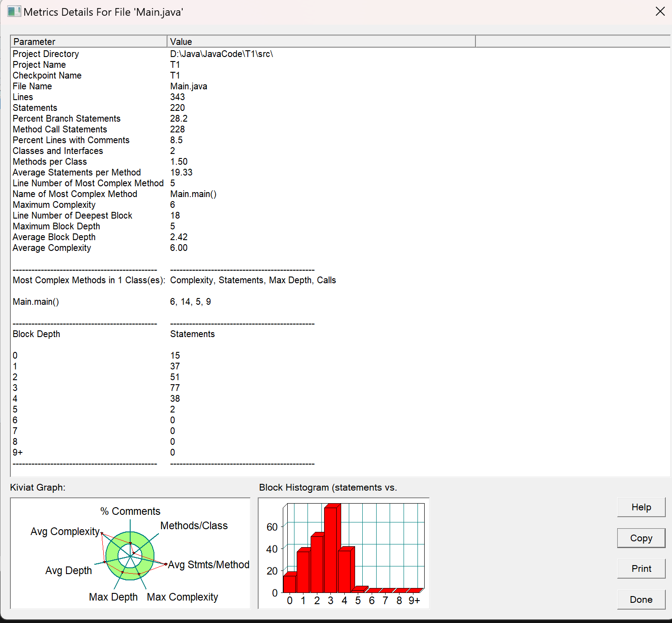
Task: Click the Statements value 220
Action: pos(177,108)
